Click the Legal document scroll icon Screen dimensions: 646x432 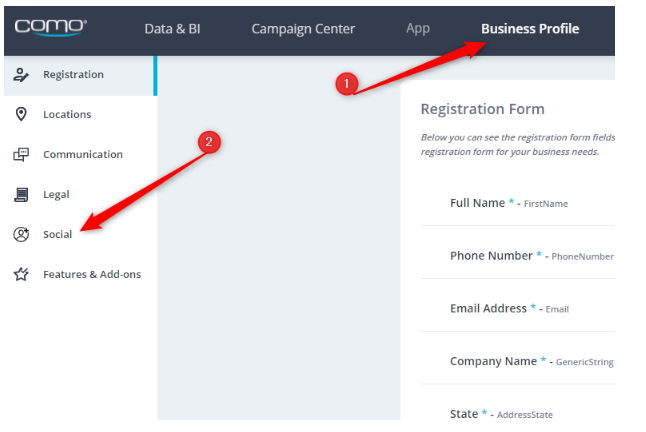(21, 194)
